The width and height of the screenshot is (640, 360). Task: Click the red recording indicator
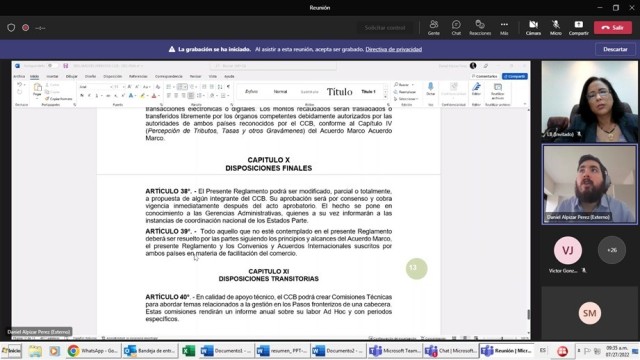(25, 28)
